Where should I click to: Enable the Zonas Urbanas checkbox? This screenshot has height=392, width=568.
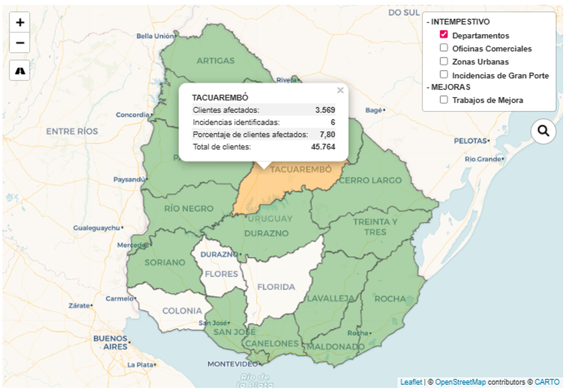coord(444,61)
